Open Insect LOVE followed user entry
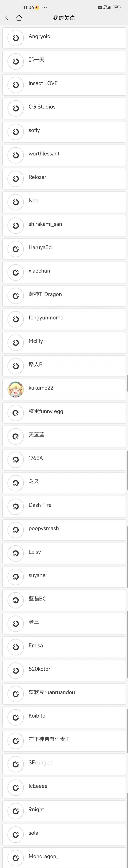 point(64,85)
